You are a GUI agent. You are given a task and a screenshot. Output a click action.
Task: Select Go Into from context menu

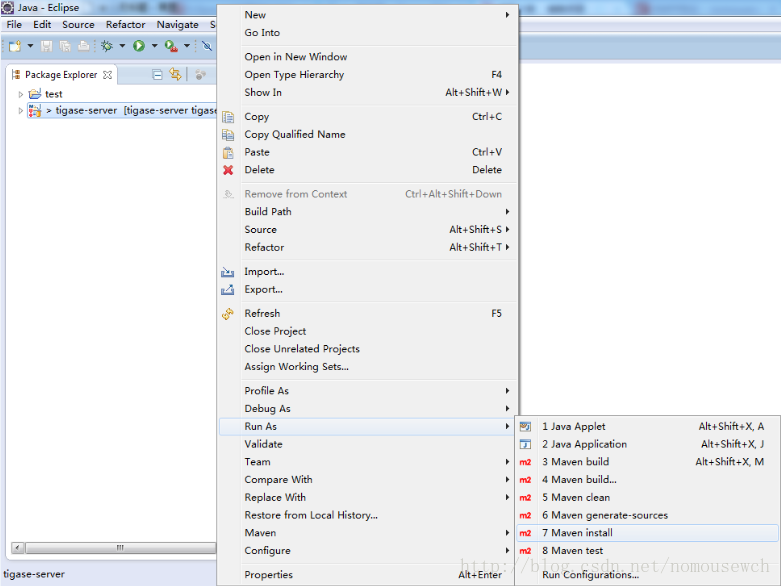(x=368, y=33)
